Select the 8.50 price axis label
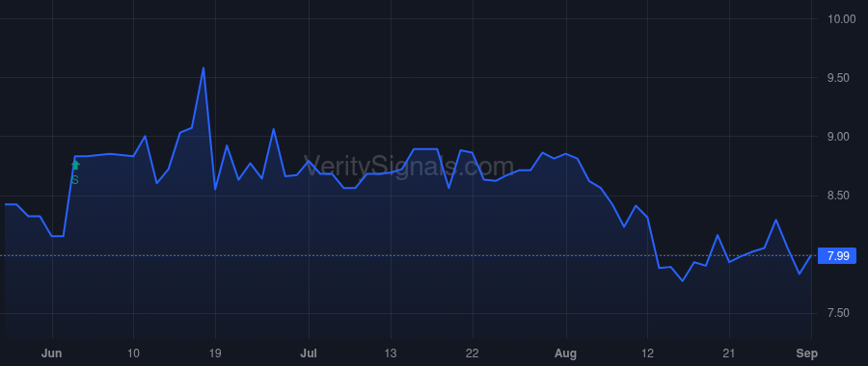This screenshot has width=868, height=366. [x=838, y=196]
